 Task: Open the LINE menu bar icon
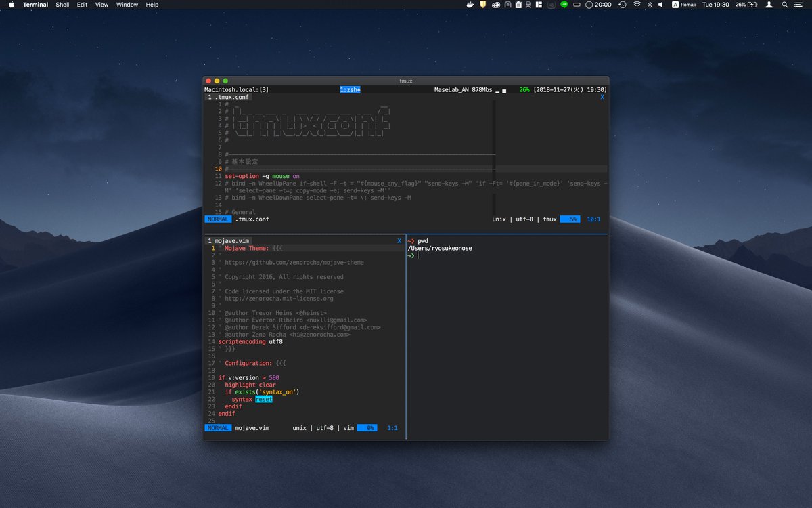click(x=564, y=5)
